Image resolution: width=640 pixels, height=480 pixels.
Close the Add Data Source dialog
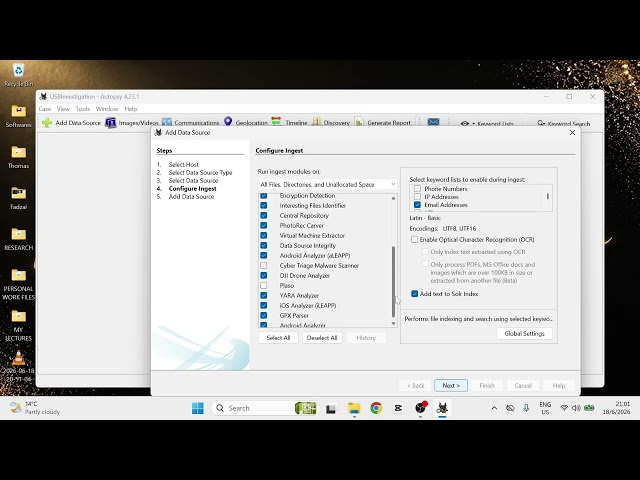tap(572, 133)
